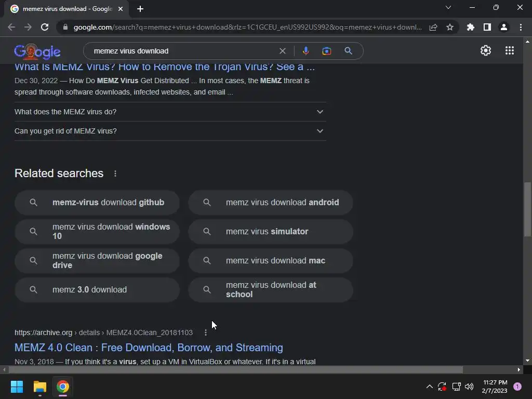Click the Chrome taskbar icon
532x399 pixels.
pyautogui.click(x=63, y=387)
